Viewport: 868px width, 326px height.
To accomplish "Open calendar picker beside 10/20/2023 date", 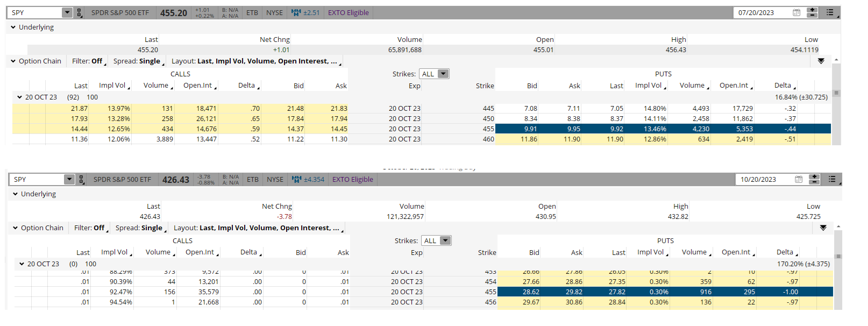I will (x=799, y=180).
